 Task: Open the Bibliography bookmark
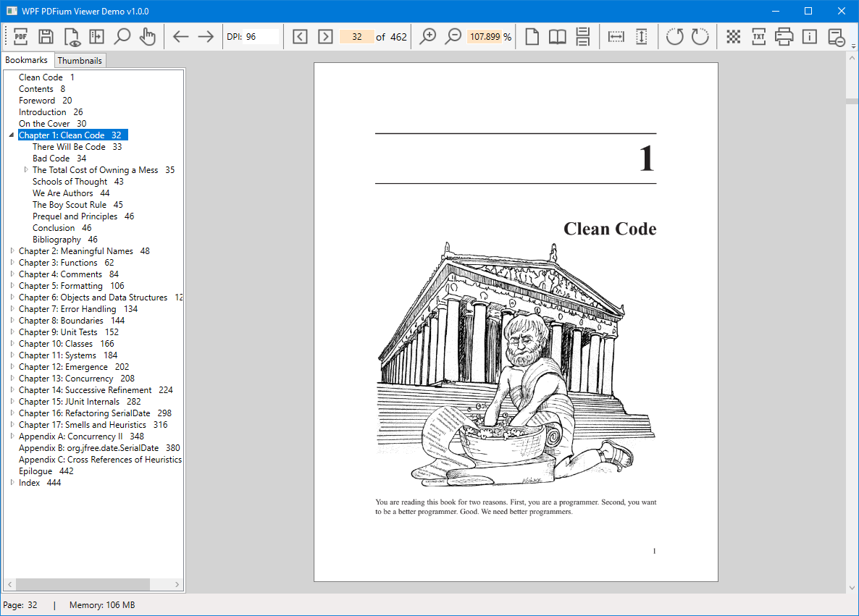64,240
